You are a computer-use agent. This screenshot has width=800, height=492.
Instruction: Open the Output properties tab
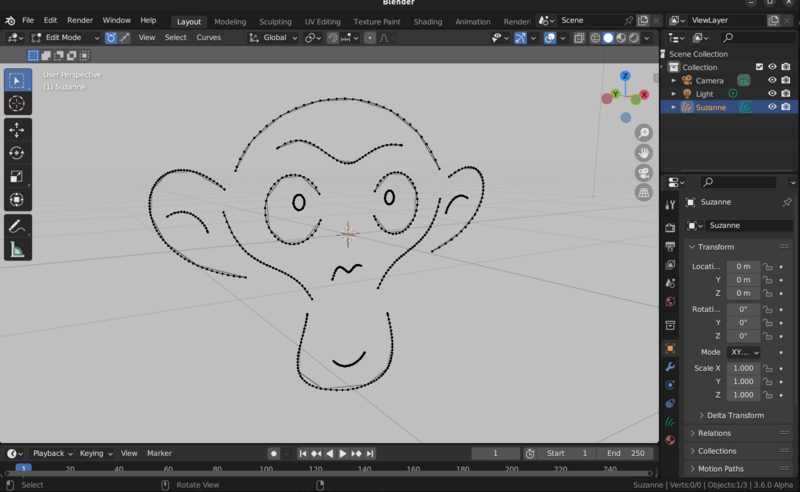tap(670, 247)
